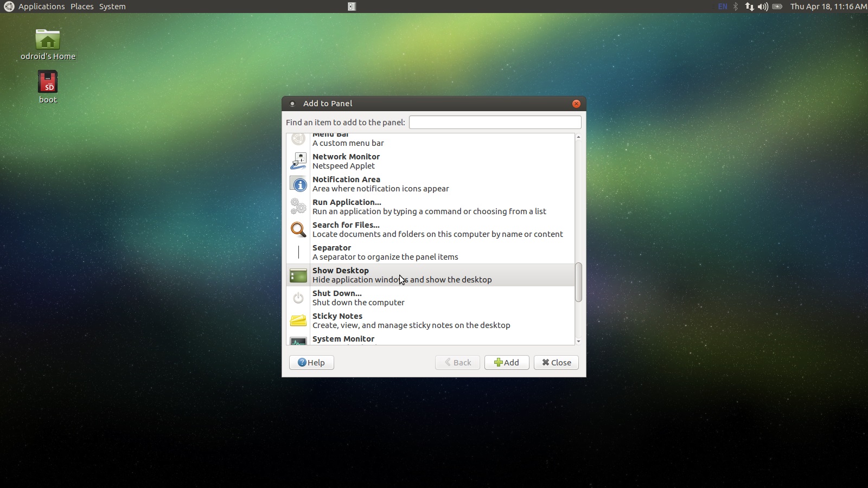Open the Places menu
The image size is (868, 488).
[x=82, y=7]
